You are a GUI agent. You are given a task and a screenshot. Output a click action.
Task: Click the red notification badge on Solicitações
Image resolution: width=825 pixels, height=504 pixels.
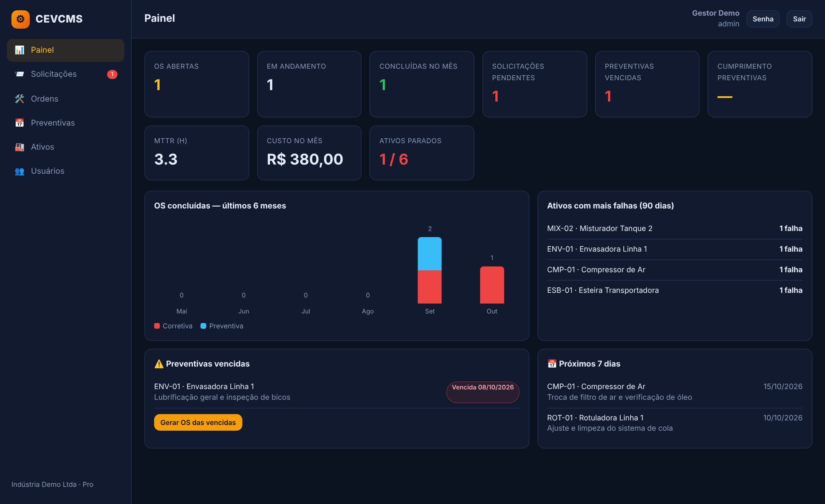[x=112, y=74]
